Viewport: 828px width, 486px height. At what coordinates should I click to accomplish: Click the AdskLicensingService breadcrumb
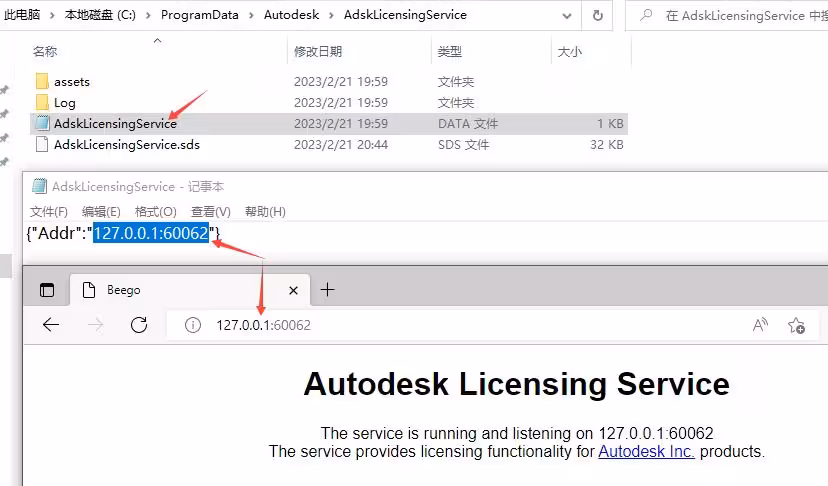(405, 15)
